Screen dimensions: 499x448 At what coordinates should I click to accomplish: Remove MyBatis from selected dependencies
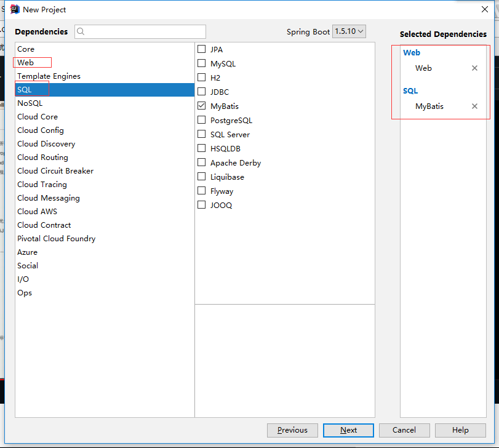(474, 106)
